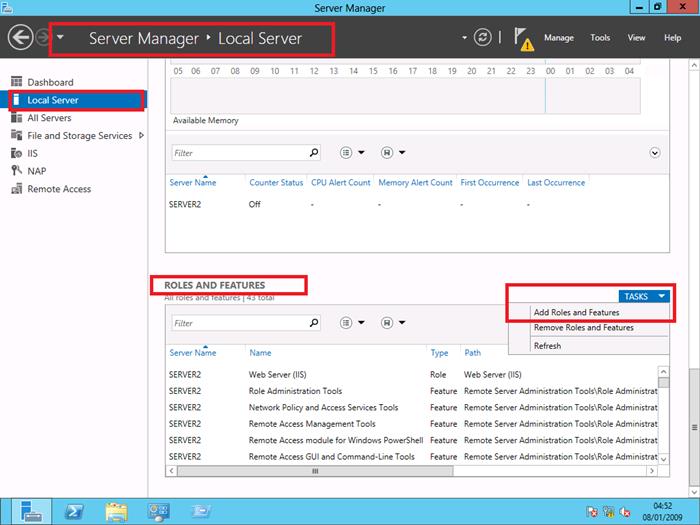Open the Tools menu
700x525 pixels.
(600, 38)
